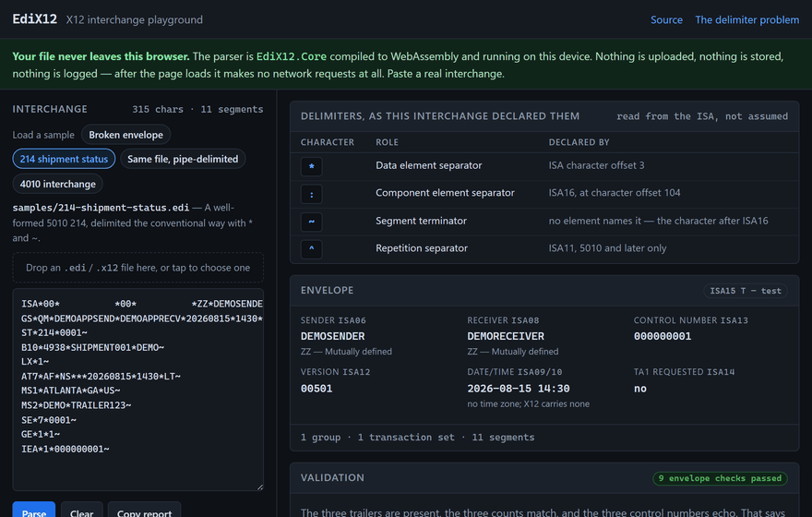The image size is (812, 517).
Task: Click the caret repetition separator chip
Action: pos(311,249)
